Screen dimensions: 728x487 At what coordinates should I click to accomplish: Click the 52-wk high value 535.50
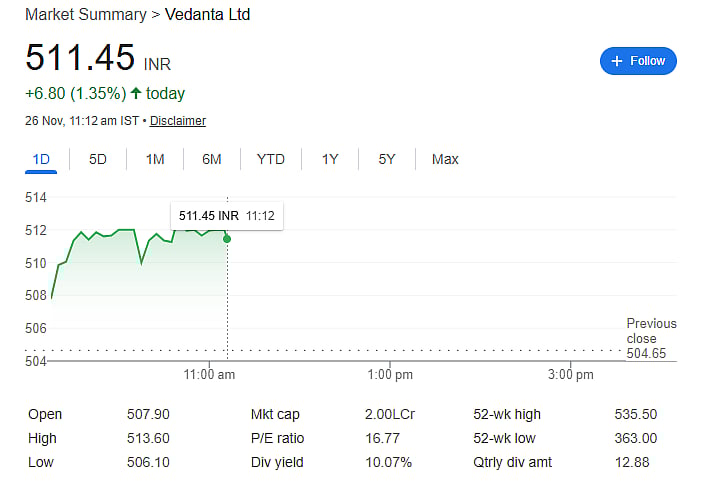[635, 414]
